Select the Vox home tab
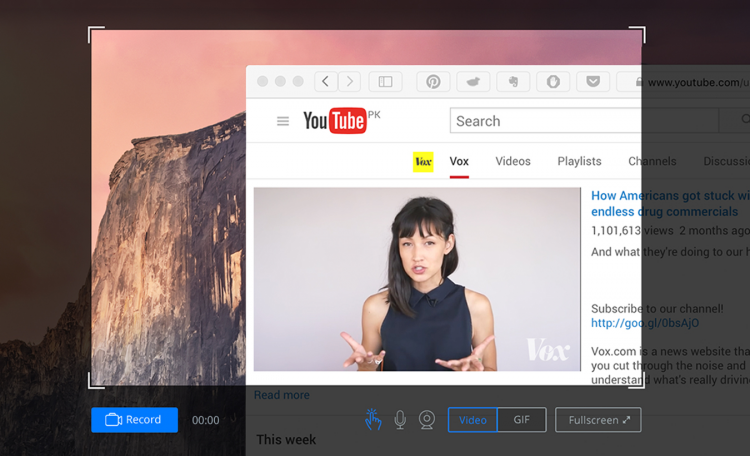 459,161
